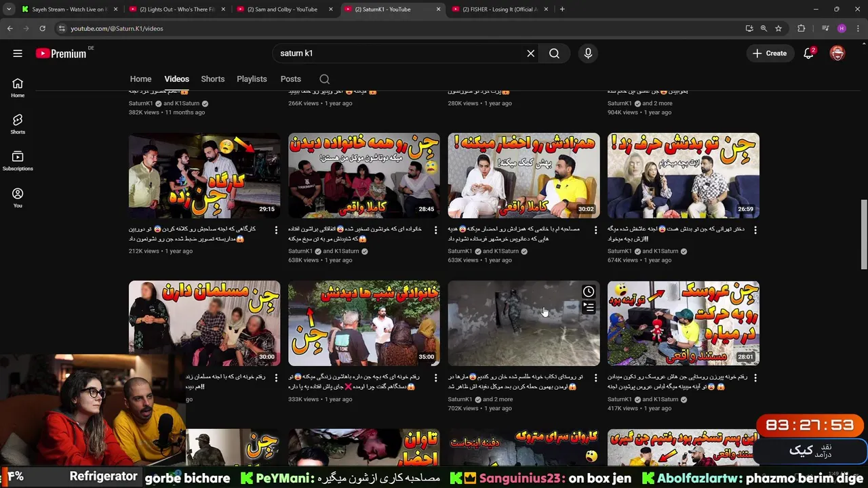868x488 pixels.
Task: Click the Create button
Action: click(x=769, y=54)
